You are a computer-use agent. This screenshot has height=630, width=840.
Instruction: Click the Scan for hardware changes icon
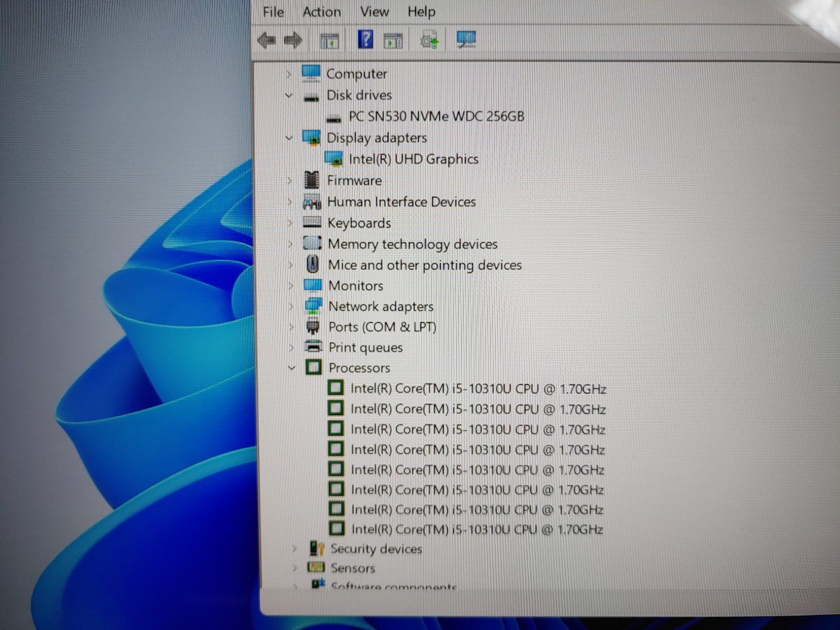coord(466,39)
